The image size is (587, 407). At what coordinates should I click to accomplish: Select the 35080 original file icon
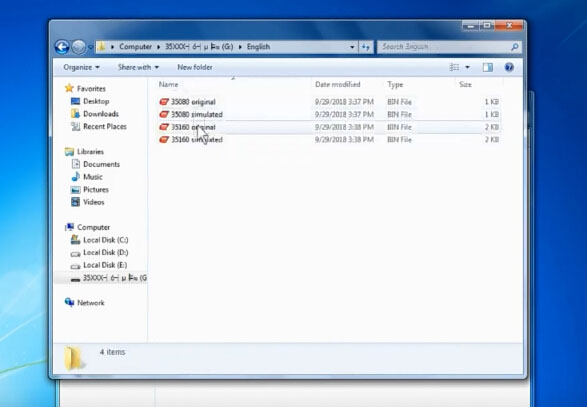[x=164, y=102]
